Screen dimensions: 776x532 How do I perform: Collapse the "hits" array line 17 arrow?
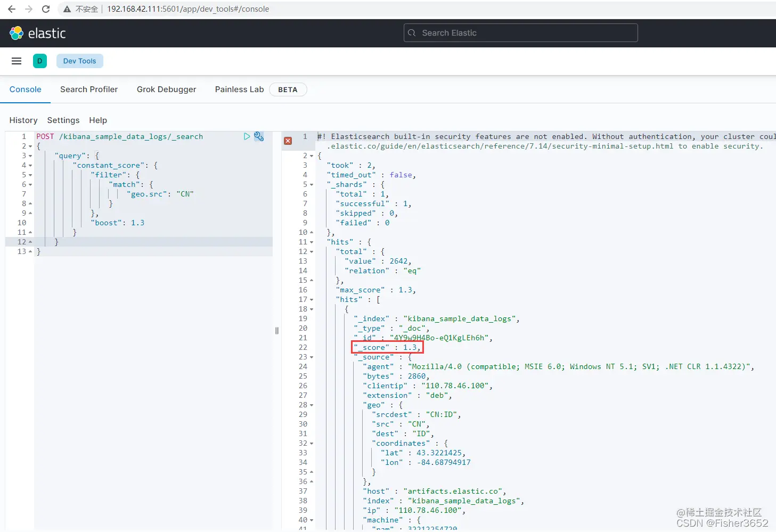pyautogui.click(x=312, y=300)
